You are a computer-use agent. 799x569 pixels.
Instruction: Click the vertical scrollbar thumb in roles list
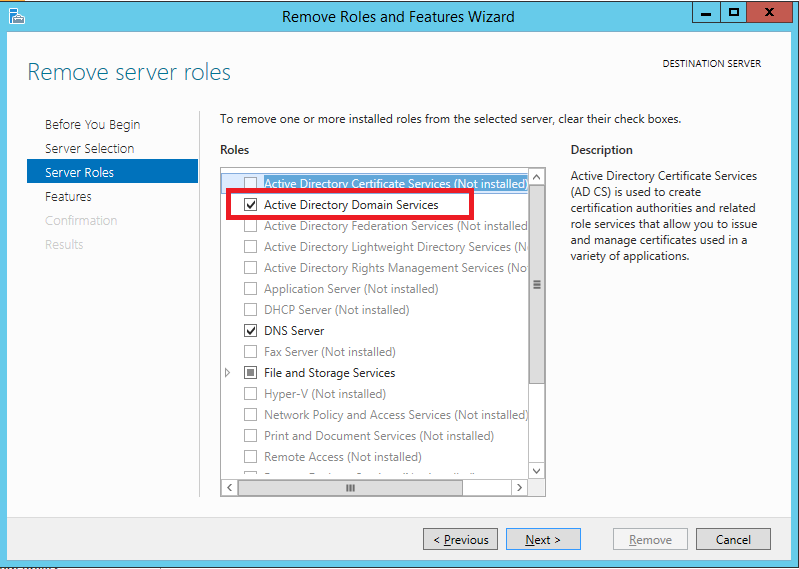click(537, 284)
